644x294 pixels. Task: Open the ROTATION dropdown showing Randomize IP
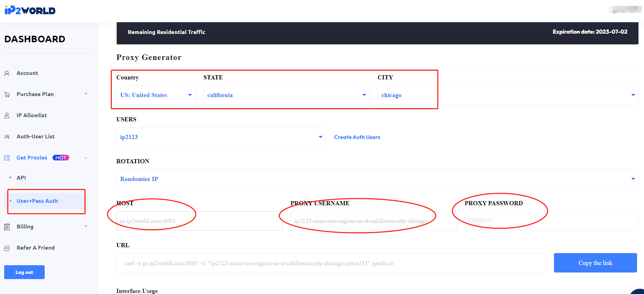pos(377,179)
